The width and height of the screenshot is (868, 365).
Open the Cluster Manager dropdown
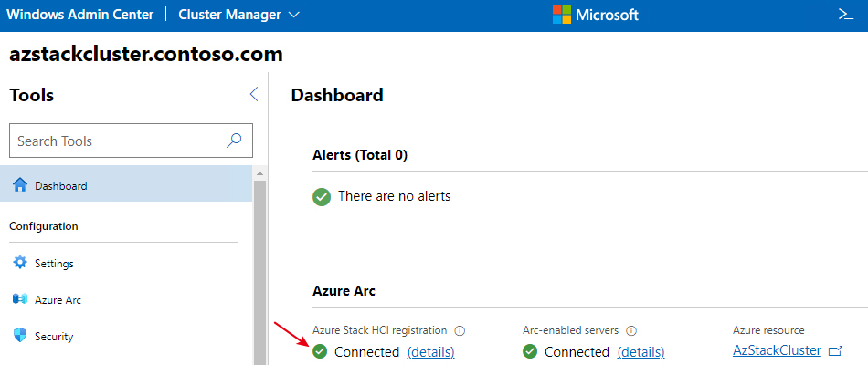point(238,15)
